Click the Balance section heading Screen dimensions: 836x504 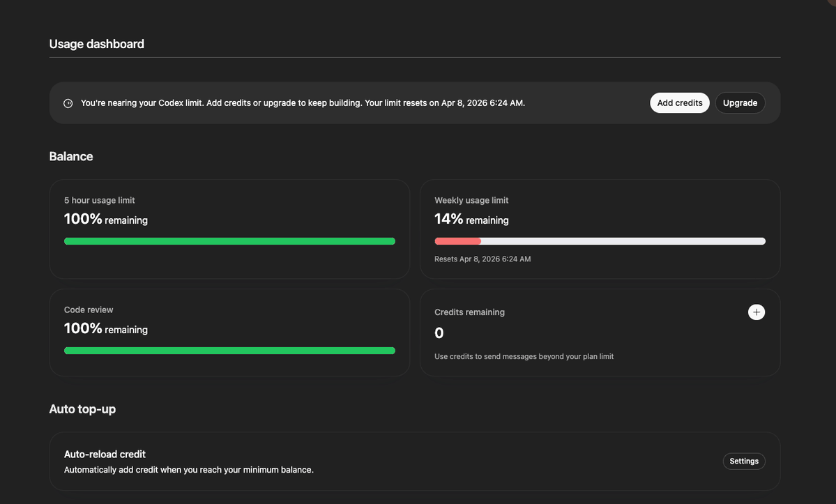click(71, 156)
